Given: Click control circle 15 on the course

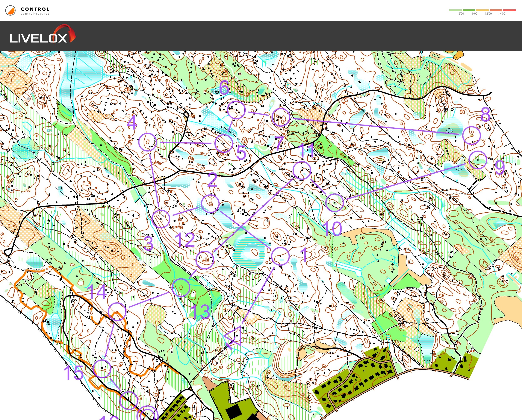Looking at the screenshot, I should coord(102,369).
